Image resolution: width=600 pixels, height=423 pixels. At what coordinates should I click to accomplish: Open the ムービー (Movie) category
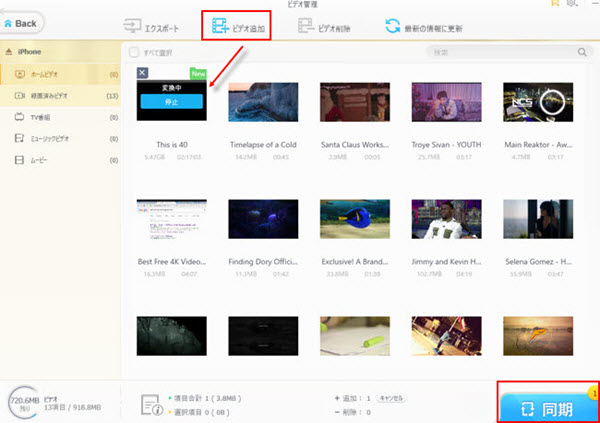pyautogui.click(x=60, y=160)
